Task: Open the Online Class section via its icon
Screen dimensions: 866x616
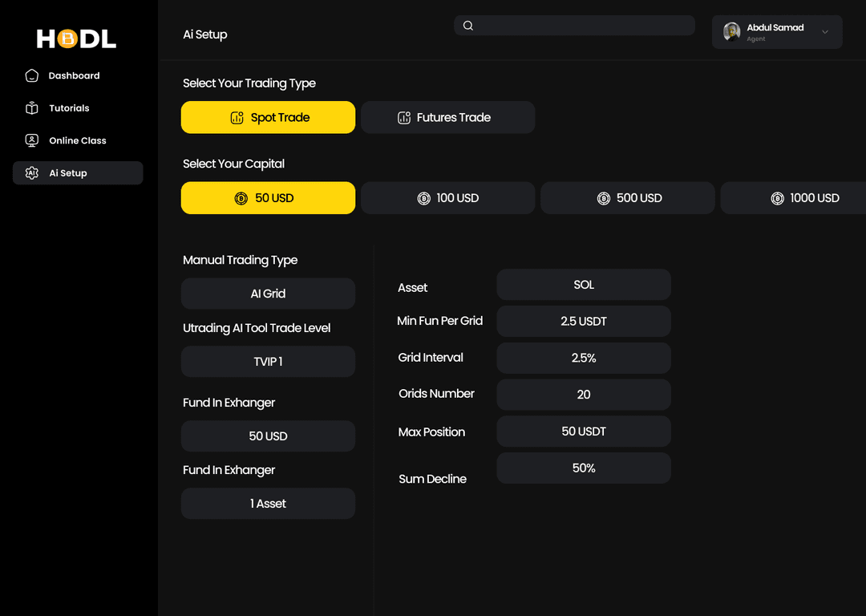Action: point(31,140)
